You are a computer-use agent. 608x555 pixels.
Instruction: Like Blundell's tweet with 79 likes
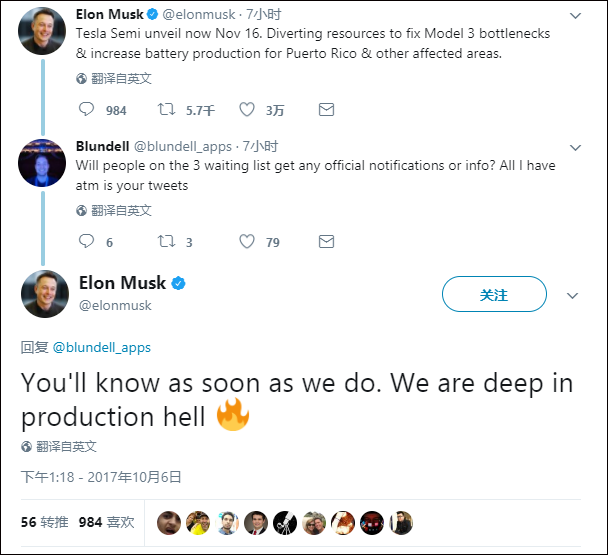pos(247,241)
